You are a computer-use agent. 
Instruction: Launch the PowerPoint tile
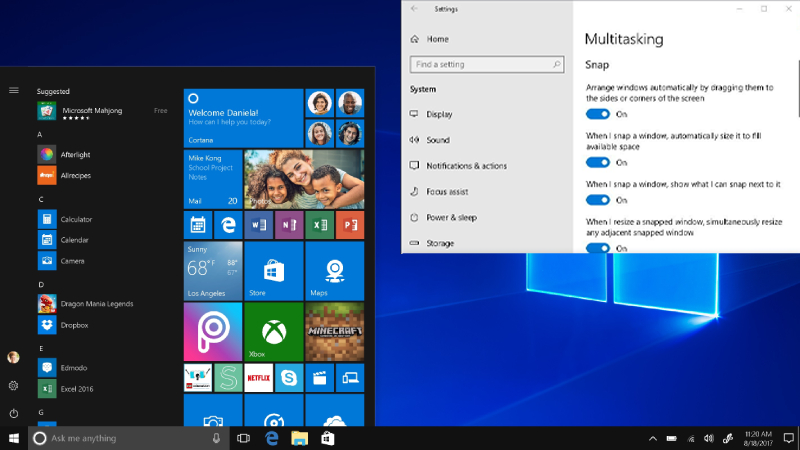pyautogui.click(x=350, y=225)
